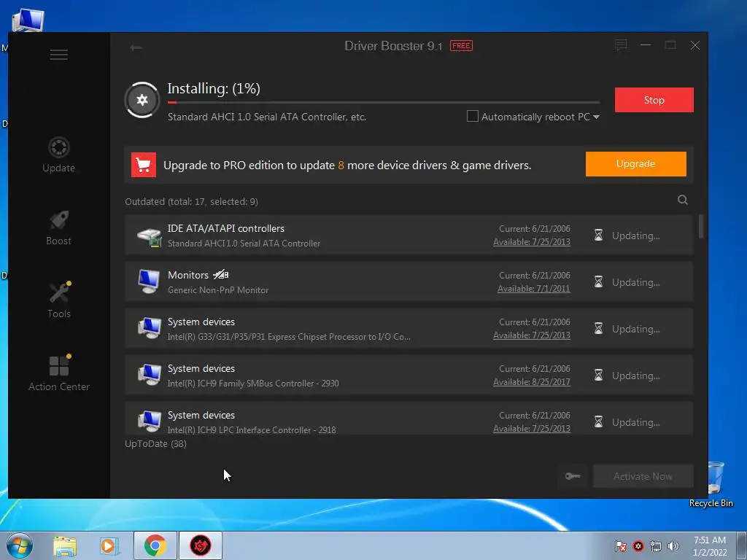Click the device icon for G33/G31 Express Chipset
This screenshot has height=560, width=747.
pyautogui.click(x=149, y=328)
